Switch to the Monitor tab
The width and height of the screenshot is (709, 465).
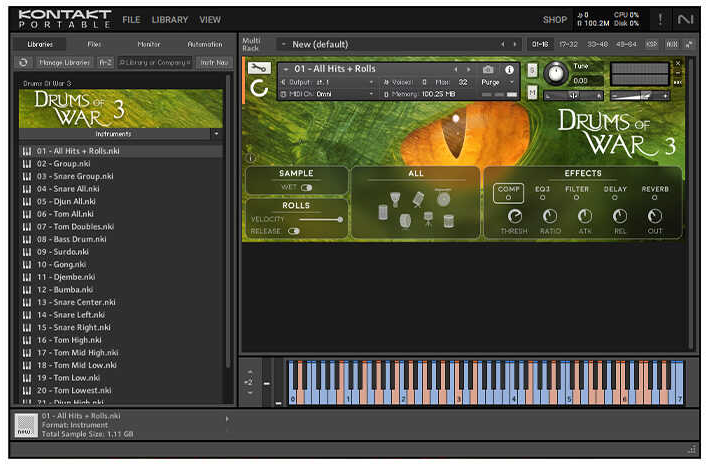click(149, 44)
